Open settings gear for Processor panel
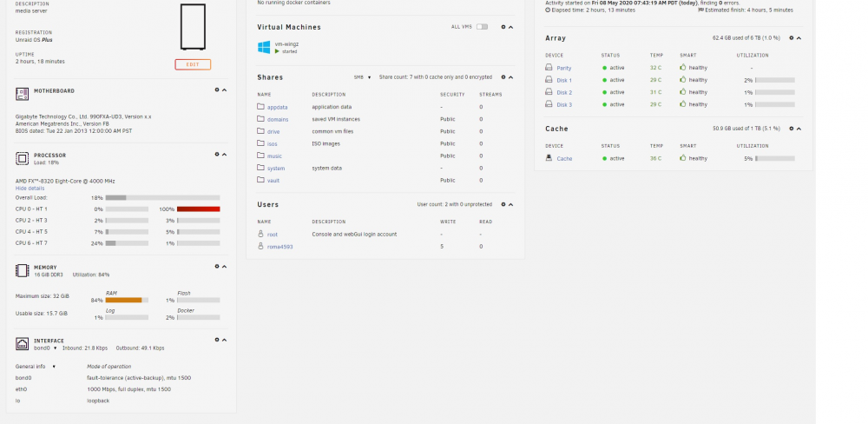This screenshot has width=868, height=424. click(x=217, y=154)
